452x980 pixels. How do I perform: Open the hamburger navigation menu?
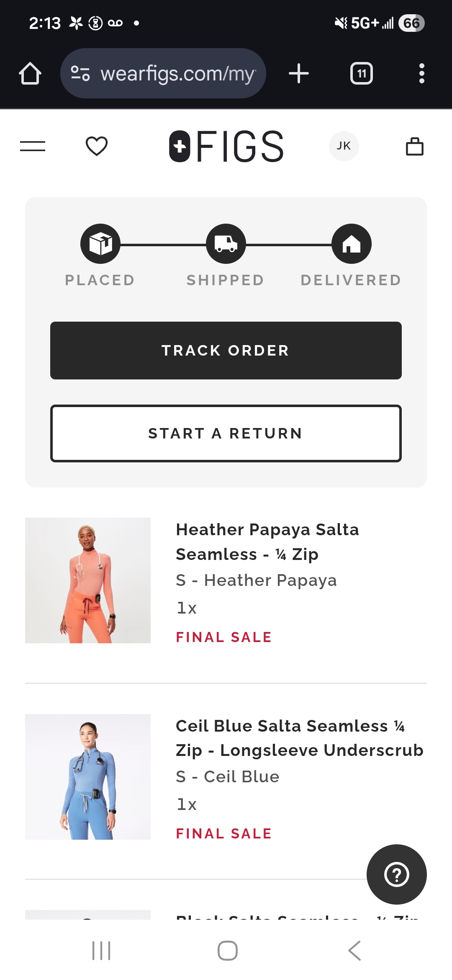[x=33, y=146]
